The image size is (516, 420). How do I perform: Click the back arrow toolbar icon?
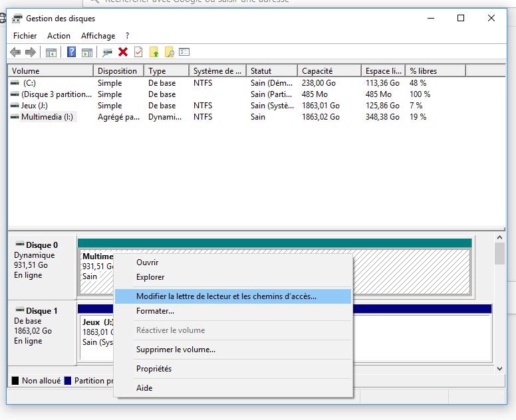pos(15,52)
